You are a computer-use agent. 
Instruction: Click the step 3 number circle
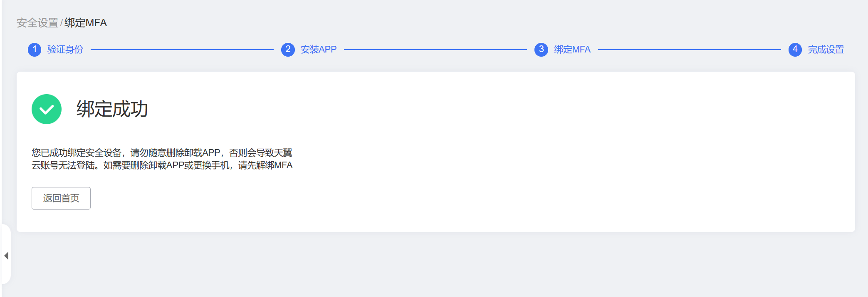(541, 50)
